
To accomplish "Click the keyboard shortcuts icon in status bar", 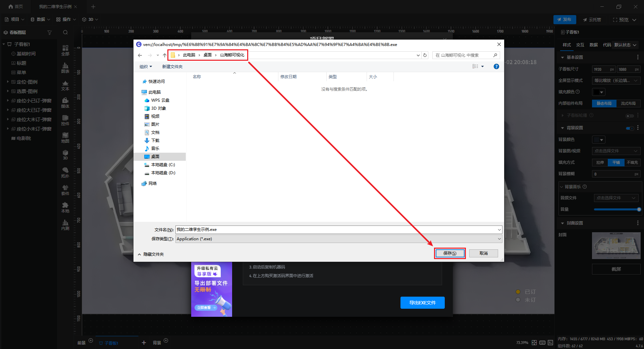I will click(x=542, y=343).
